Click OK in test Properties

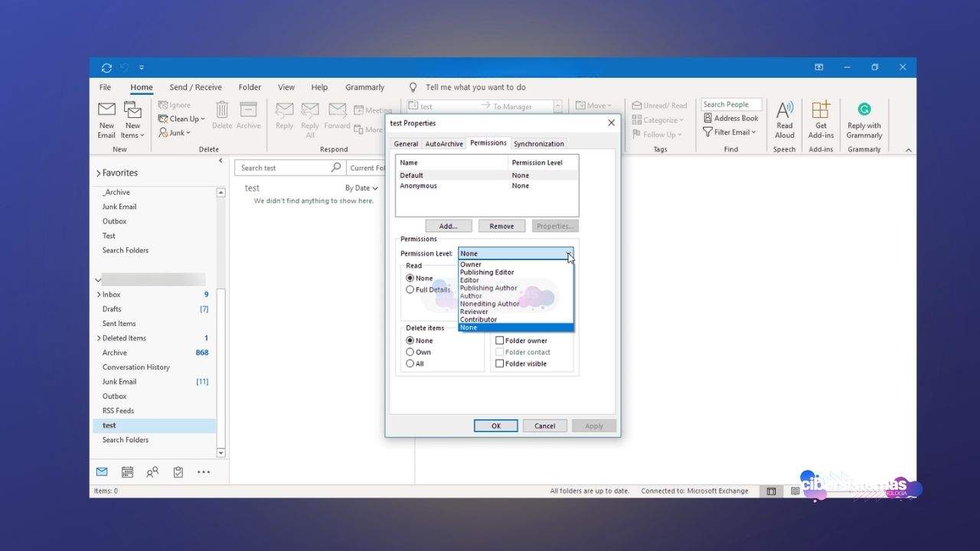click(495, 426)
